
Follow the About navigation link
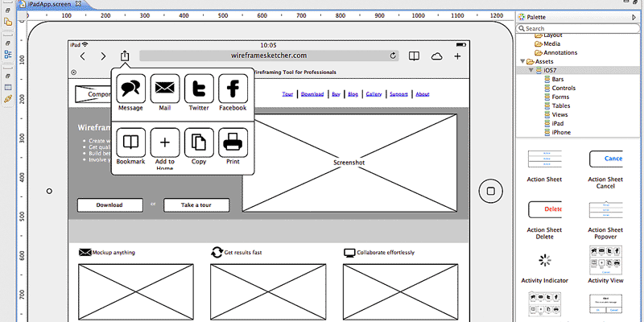click(422, 94)
